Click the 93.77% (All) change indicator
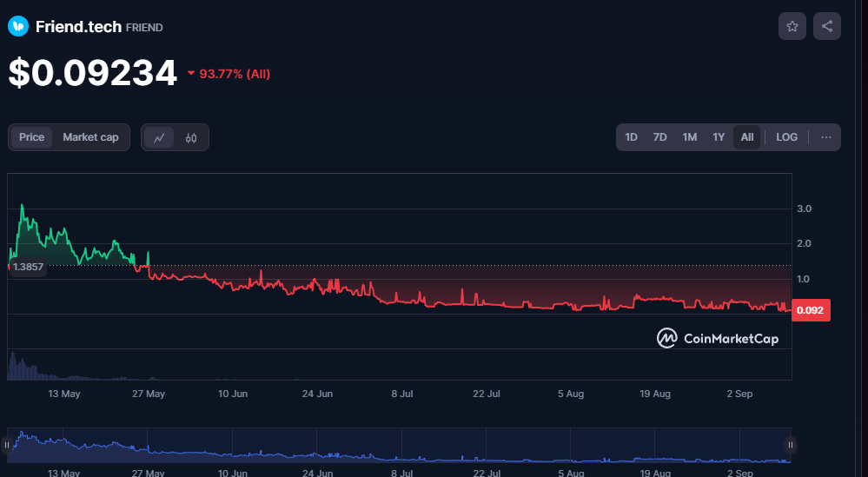The image size is (868, 477). click(229, 74)
